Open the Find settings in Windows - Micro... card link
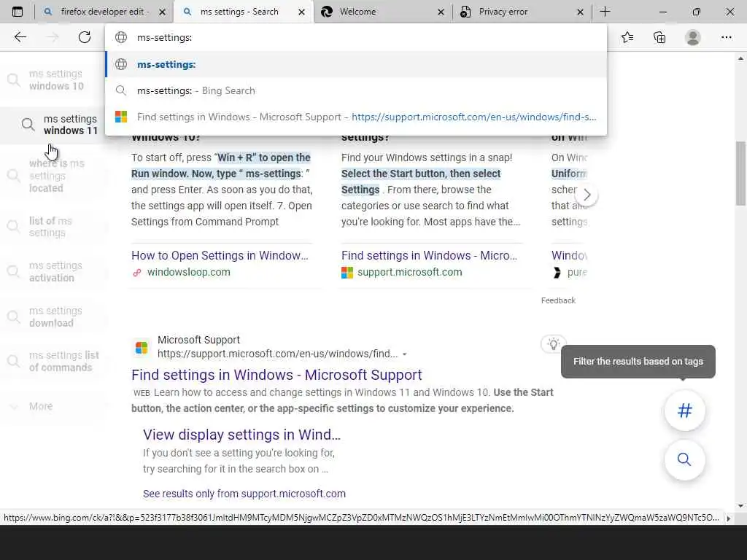Viewport: 747px width, 560px height. click(x=429, y=255)
